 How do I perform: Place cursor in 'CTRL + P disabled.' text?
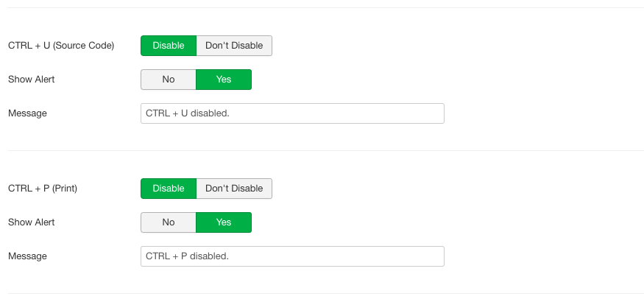pyautogui.click(x=187, y=256)
